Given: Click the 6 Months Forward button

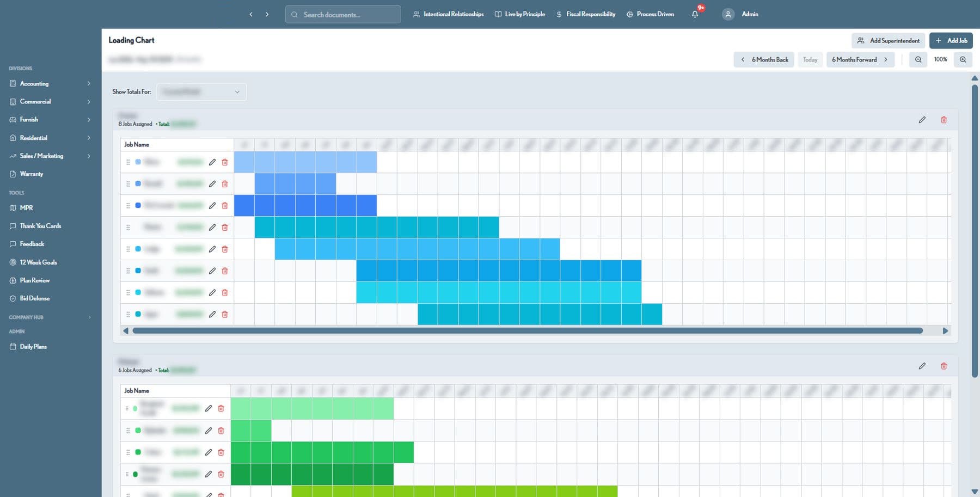Looking at the screenshot, I should coord(860,59).
